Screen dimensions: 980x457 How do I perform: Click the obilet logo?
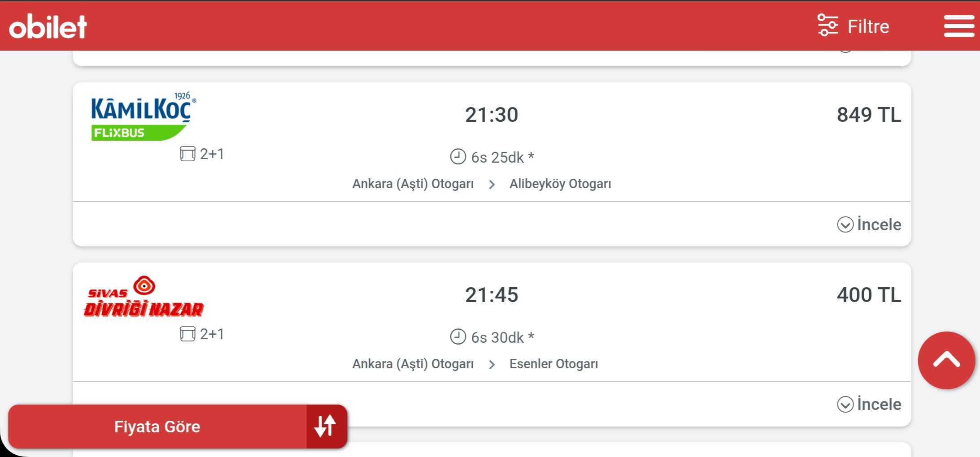coord(48,26)
